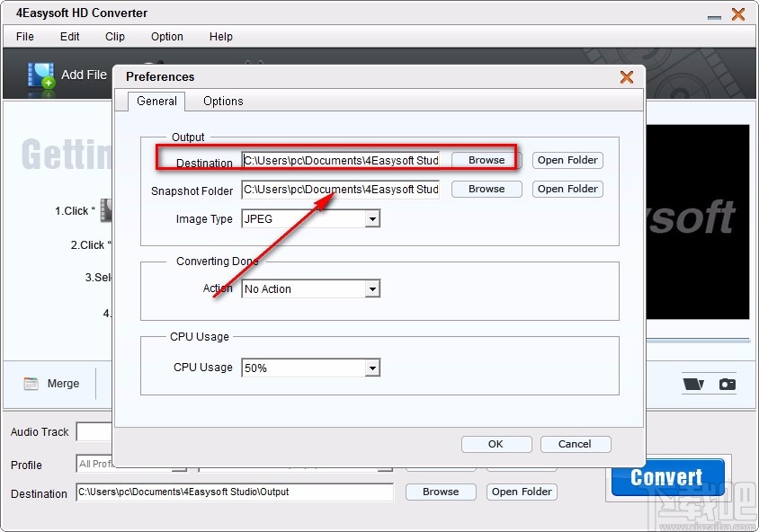The height and width of the screenshot is (532, 759).
Task: Open snapshot folder icon under preview
Action: (693, 384)
